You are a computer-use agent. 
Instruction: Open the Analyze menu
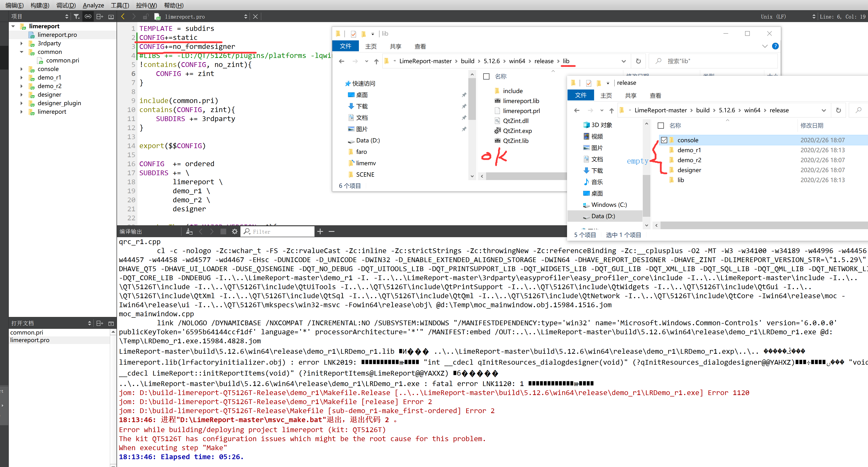pos(93,5)
